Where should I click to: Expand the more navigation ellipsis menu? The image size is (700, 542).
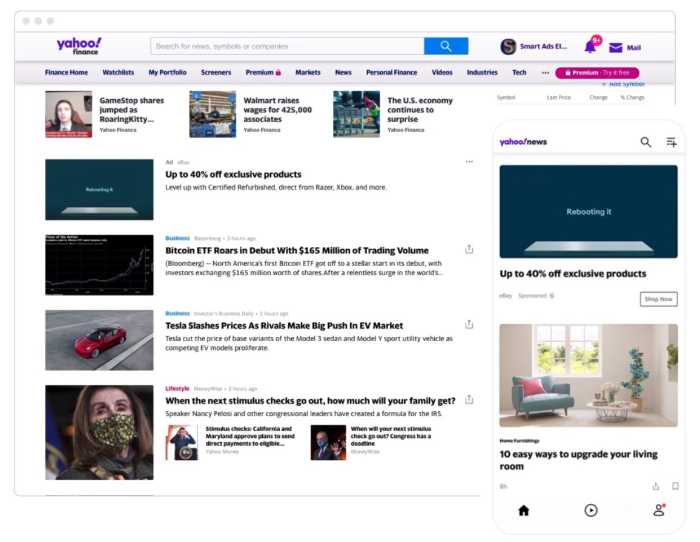click(546, 72)
